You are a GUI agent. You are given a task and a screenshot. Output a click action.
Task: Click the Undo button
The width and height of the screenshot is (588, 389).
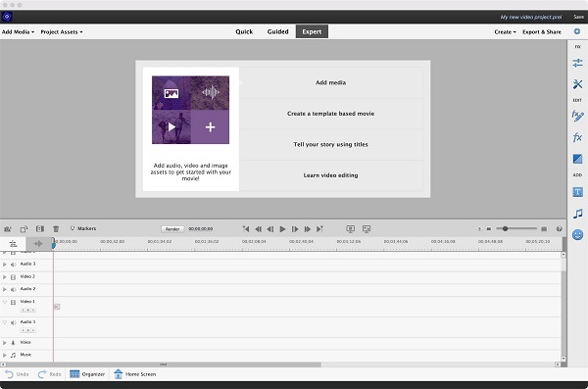tap(17, 374)
